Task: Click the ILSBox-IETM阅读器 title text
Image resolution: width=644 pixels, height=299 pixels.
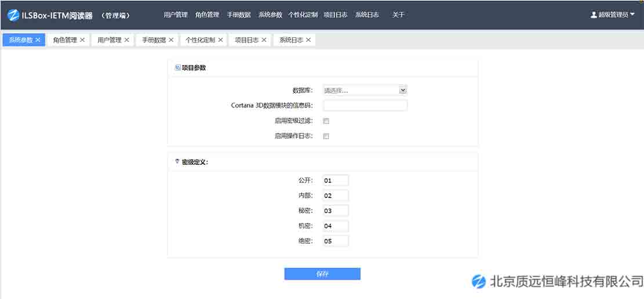Action: point(57,15)
